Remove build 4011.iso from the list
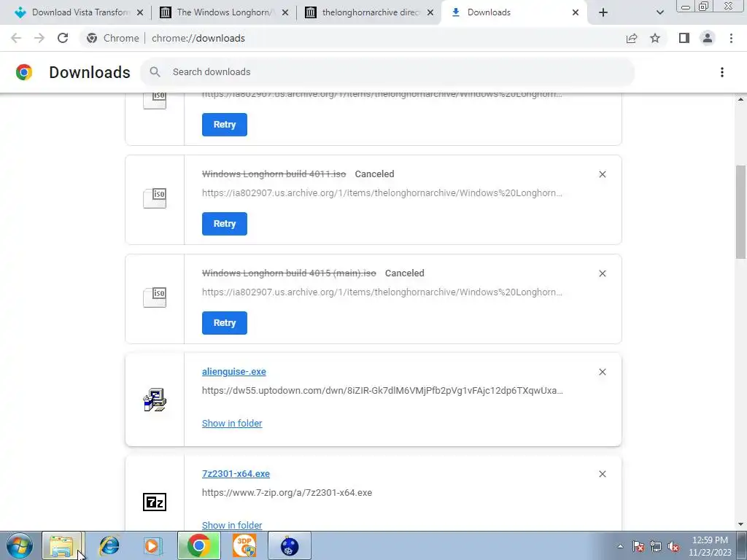The image size is (747, 560). [x=602, y=174]
